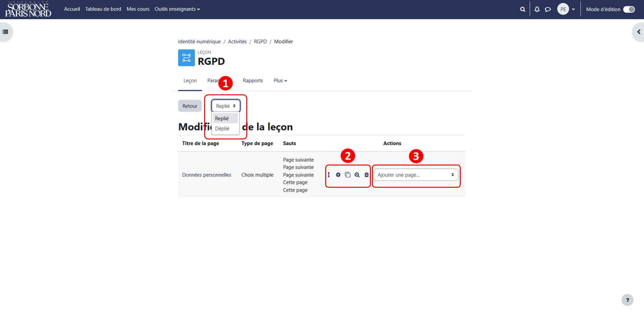Open the Plus tab menu
Screen dimensions: 644x314
(x=280, y=81)
